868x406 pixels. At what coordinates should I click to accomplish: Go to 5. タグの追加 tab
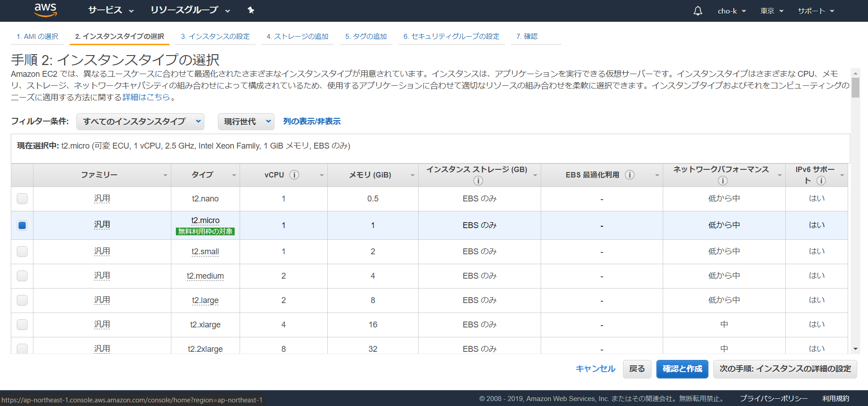pos(366,37)
